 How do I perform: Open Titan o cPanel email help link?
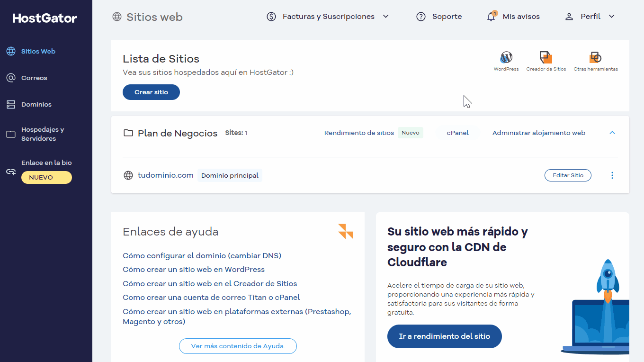coord(211,298)
